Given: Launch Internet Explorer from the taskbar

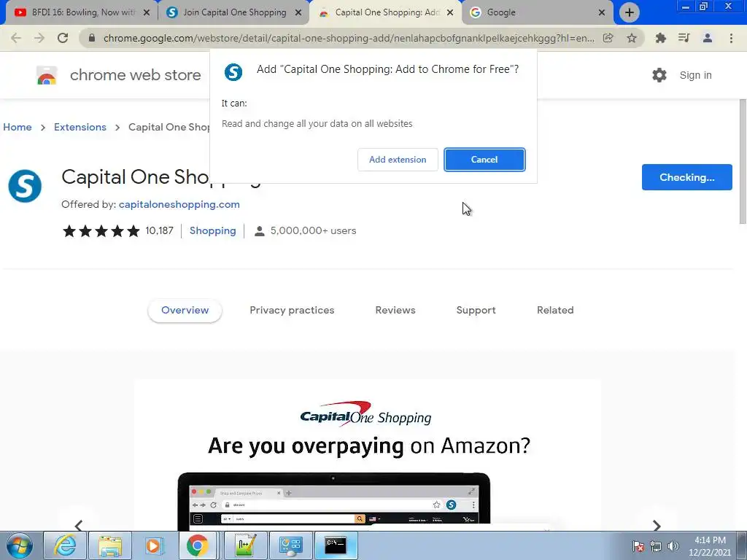Looking at the screenshot, I should (65, 545).
